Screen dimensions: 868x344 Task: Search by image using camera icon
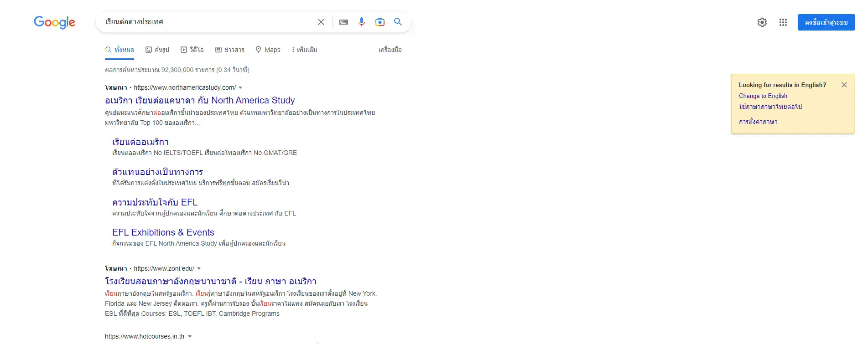(380, 22)
